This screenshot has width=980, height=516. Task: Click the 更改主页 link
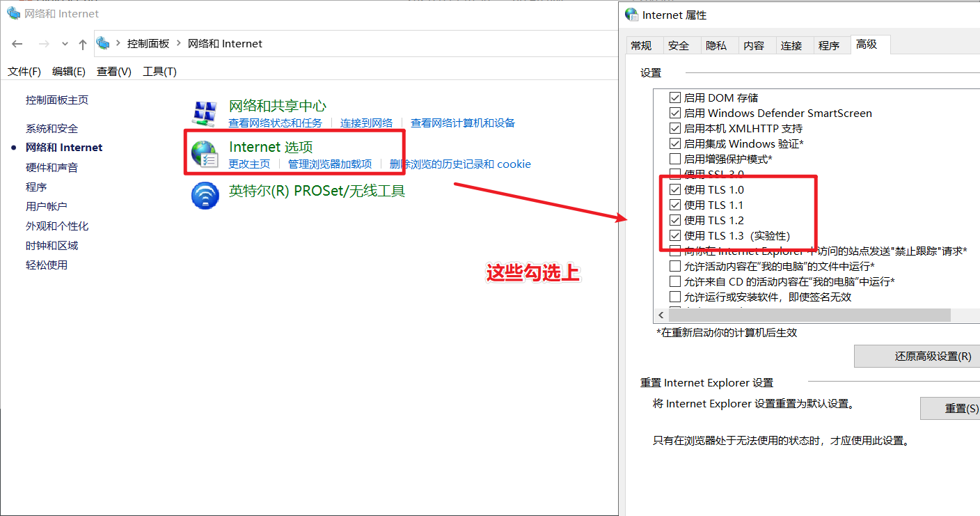249,164
